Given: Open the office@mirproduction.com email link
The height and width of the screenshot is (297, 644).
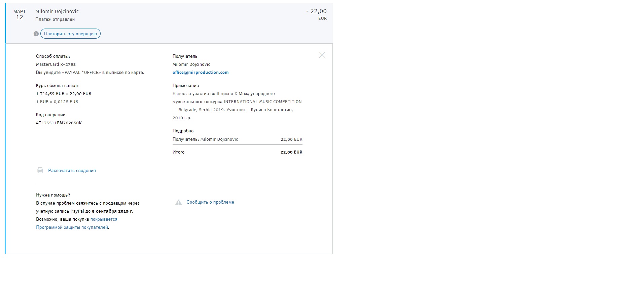Looking at the screenshot, I should point(200,73).
